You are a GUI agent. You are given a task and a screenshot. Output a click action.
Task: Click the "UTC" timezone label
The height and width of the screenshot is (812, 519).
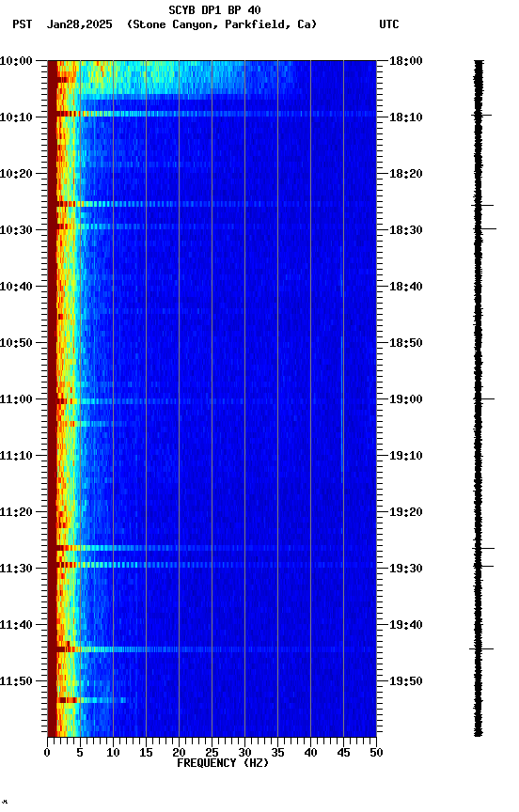coord(389,24)
